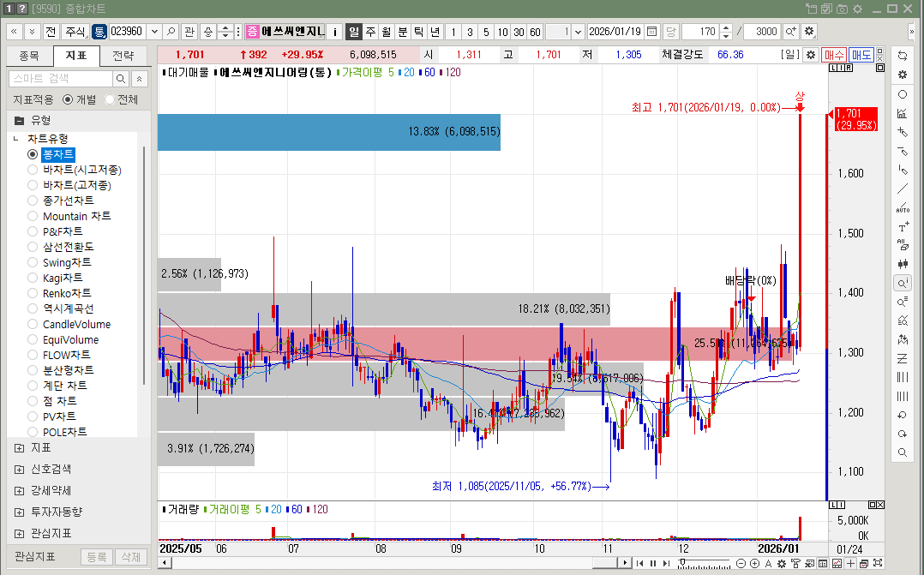924x575 pixels.
Task: Click the red 매수 buy button
Action: [834, 55]
